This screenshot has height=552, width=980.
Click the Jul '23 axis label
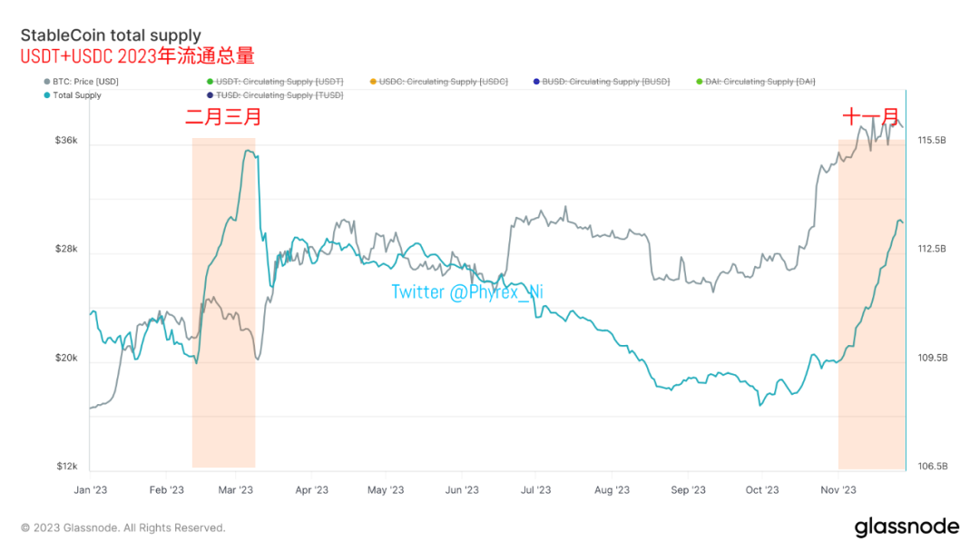click(x=535, y=490)
